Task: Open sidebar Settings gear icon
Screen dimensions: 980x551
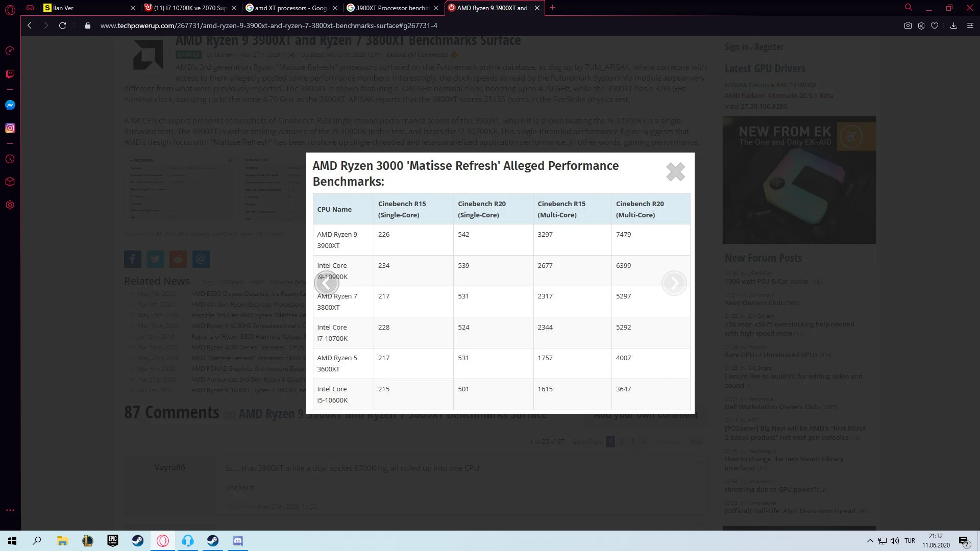Action: click(x=10, y=205)
